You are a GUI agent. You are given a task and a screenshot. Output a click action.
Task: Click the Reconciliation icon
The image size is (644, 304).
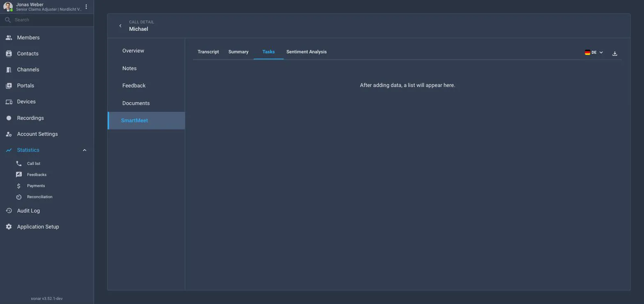click(19, 197)
